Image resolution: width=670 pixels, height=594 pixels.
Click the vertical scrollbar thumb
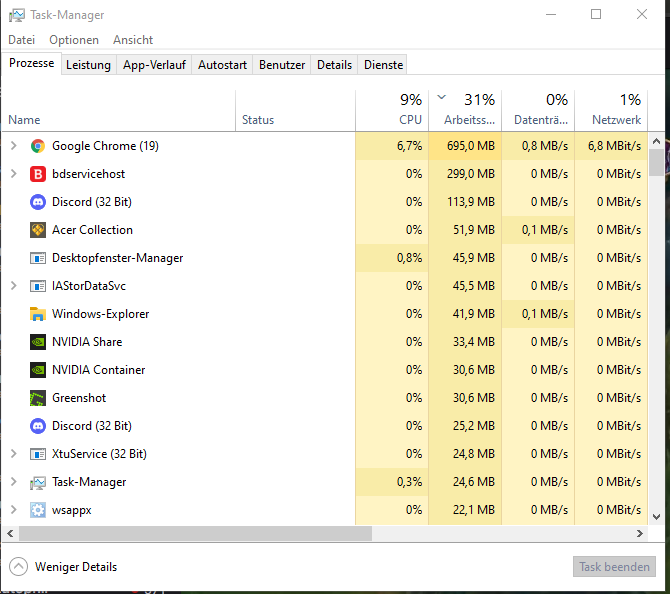point(656,162)
